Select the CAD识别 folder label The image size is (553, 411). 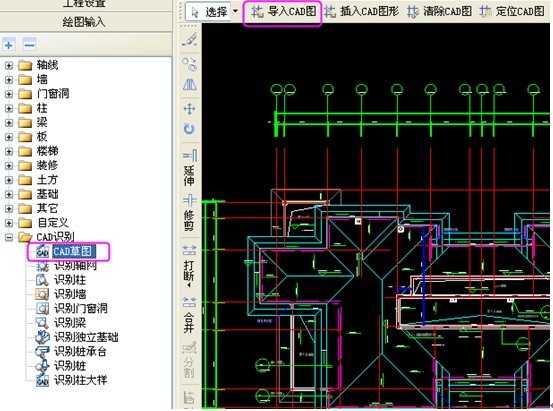coord(55,237)
